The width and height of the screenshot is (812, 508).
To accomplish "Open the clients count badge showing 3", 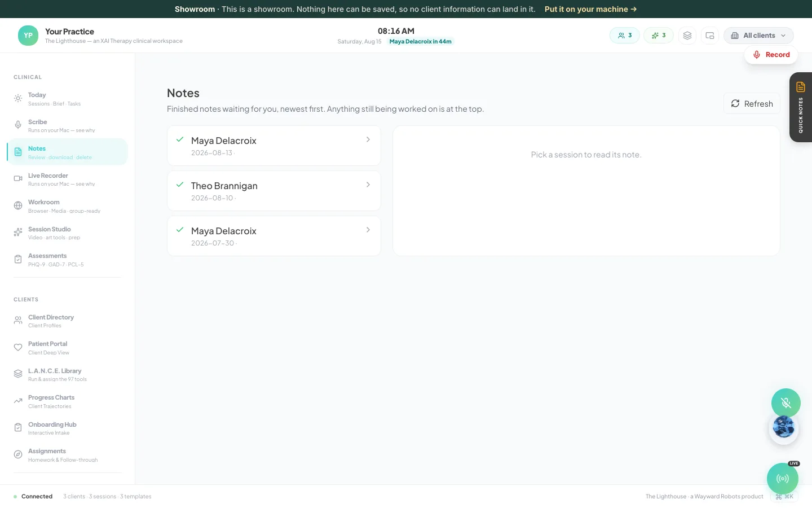I will pos(625,36).
